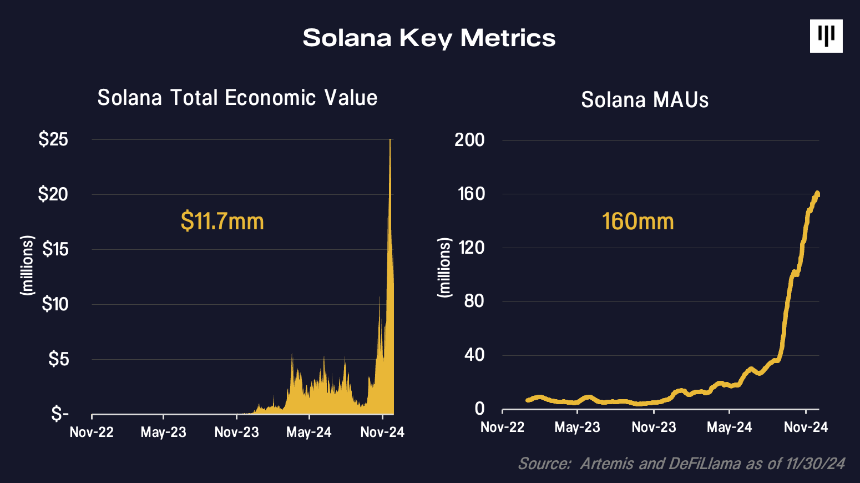Select the Solana Total Economic Value chart title
The image size is (860, 483).
(237, 98)
